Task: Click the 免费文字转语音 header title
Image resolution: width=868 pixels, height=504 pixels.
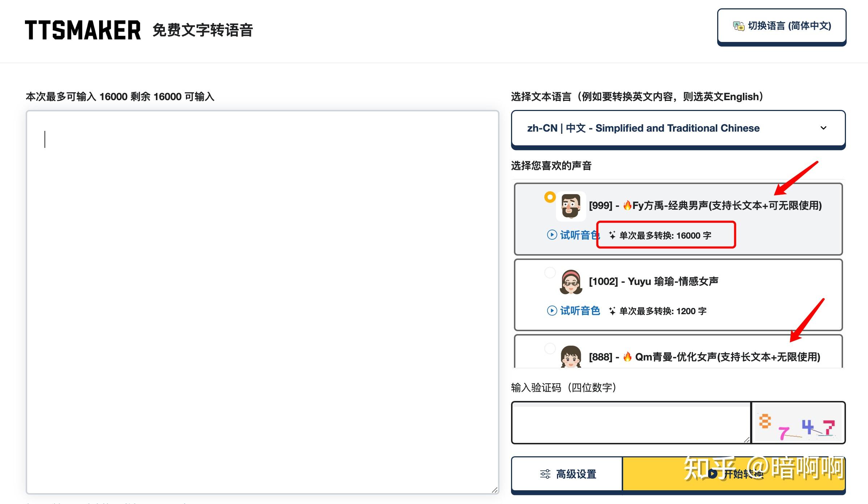Action: tap(203, 30)
